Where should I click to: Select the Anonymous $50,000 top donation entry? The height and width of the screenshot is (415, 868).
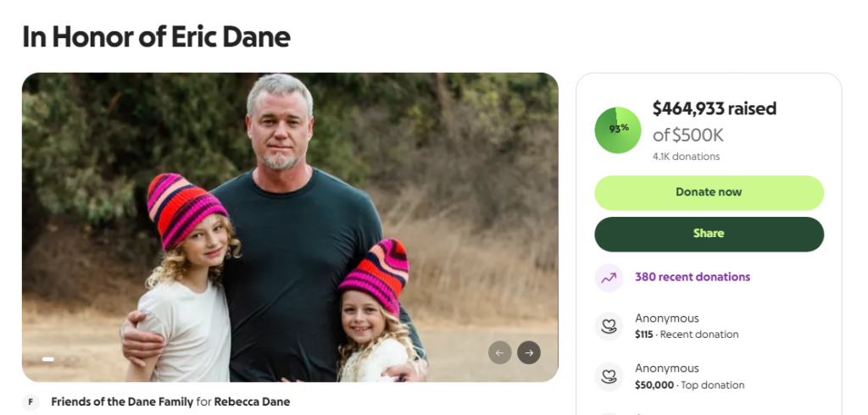point(689,376)
